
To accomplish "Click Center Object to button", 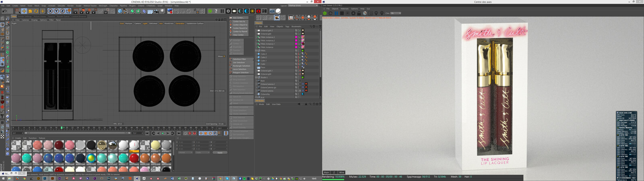I will click(239, 25).
